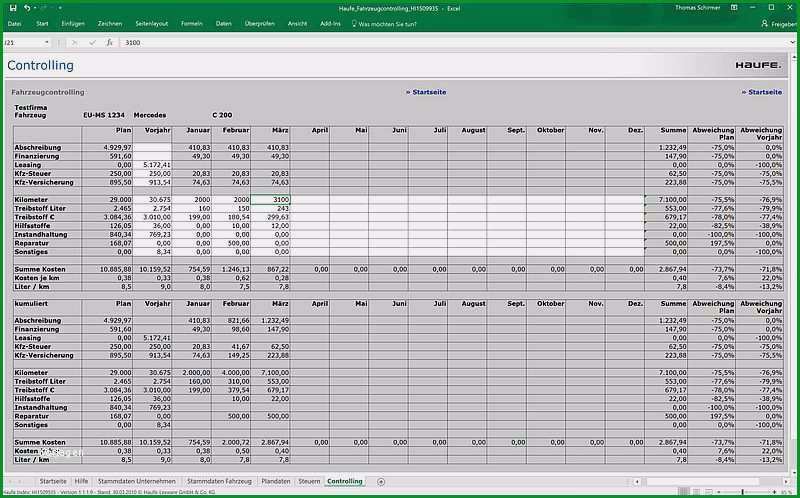800x498 pixels.
Task: Click the zoom slider handle in status bar
Action: (x=742, y=492)
